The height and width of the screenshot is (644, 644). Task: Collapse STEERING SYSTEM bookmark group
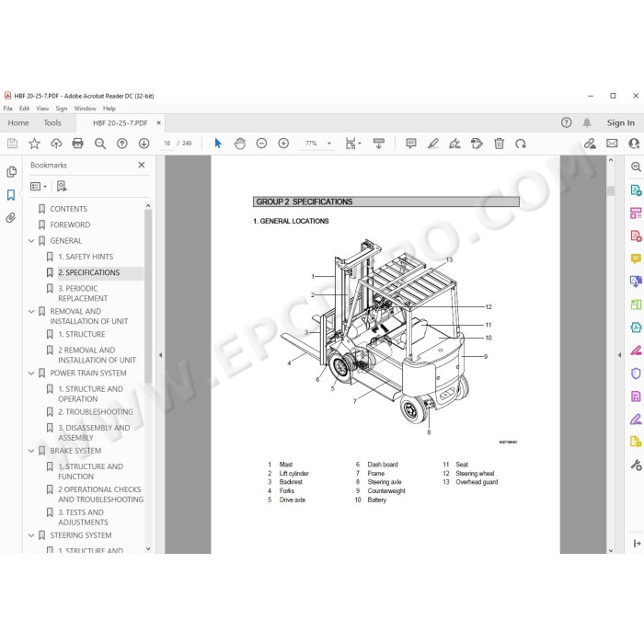pos(31,535)
